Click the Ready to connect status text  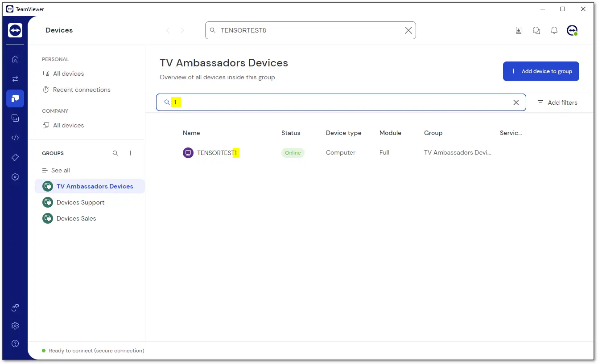click(x=97, y=351)
